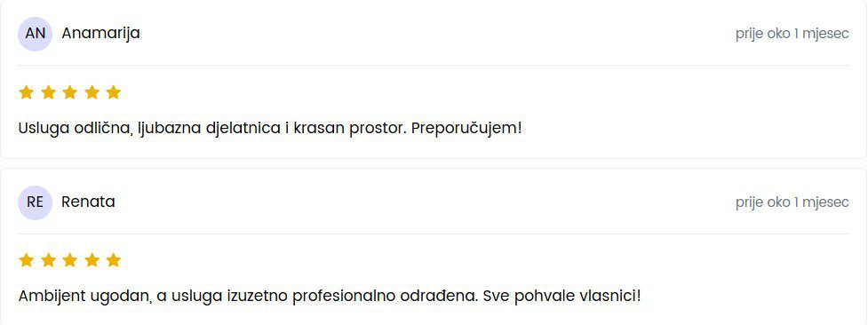Select the fourth star in Anamarija's rating
Image resolution: width=868 pixels, height=325 pixels.
pos(92,92)
